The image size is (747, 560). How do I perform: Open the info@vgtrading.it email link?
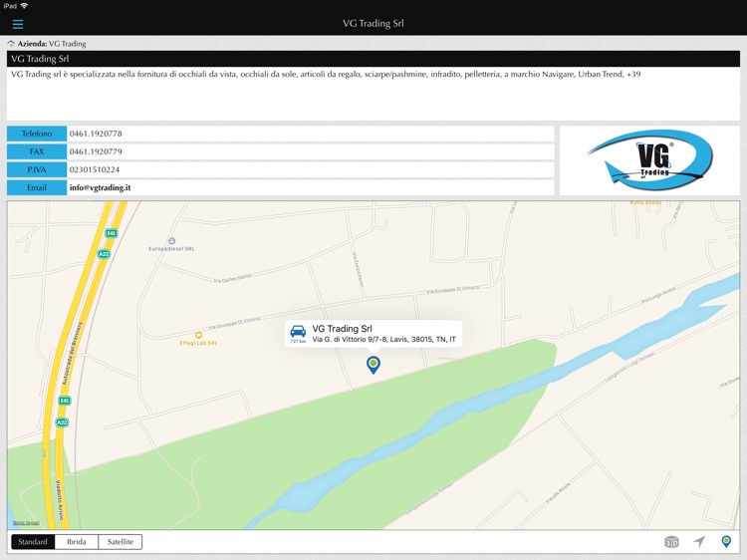(x=100, y=187)
